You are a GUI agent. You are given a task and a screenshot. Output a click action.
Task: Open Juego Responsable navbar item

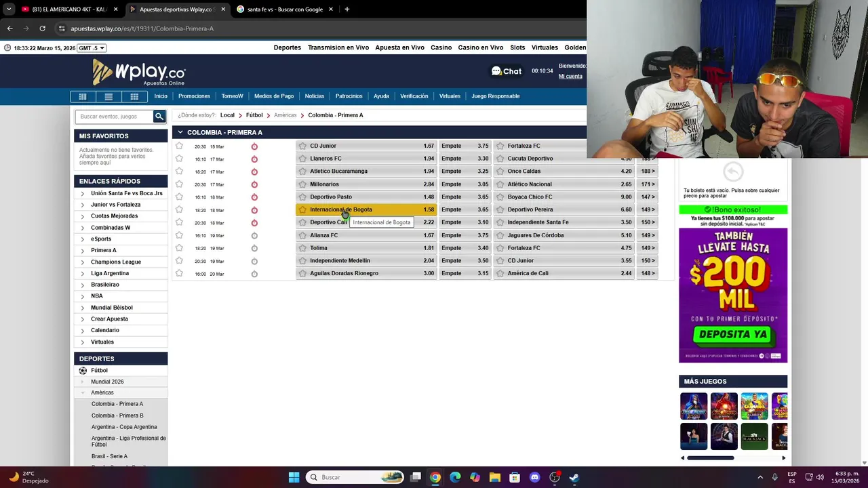[x=496, y=96]
